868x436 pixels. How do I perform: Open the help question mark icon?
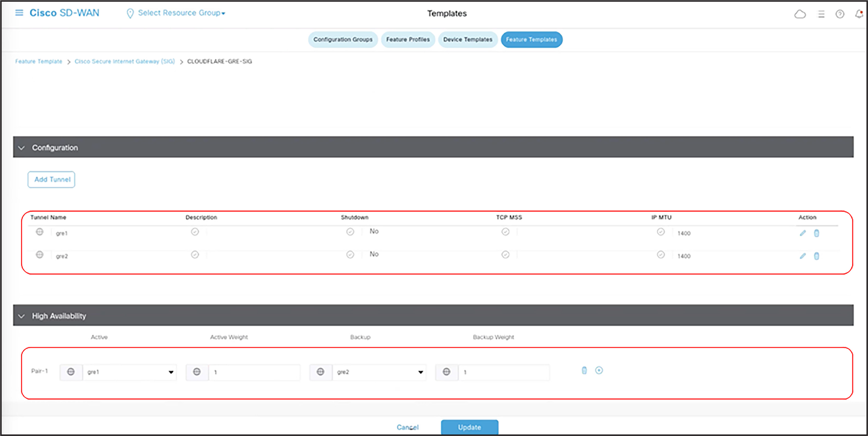(840, 14)
